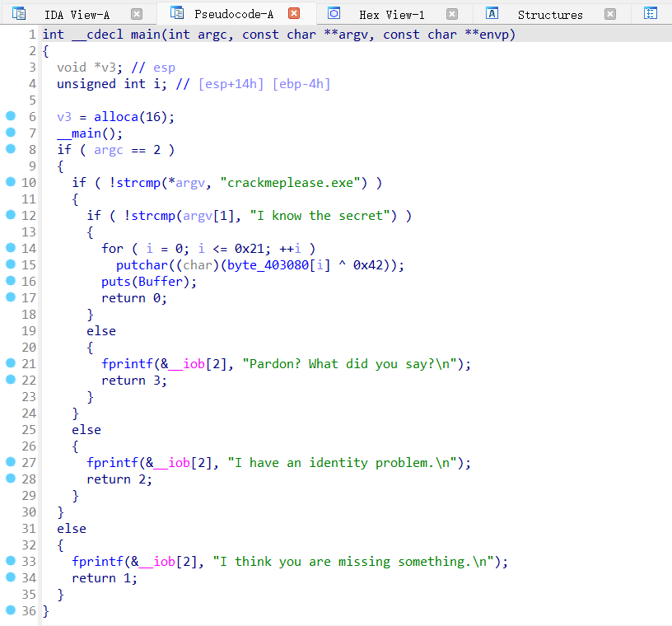Click the byte_403080 array reference
This screenshot has width=672, height=626.
pos(268,265)
